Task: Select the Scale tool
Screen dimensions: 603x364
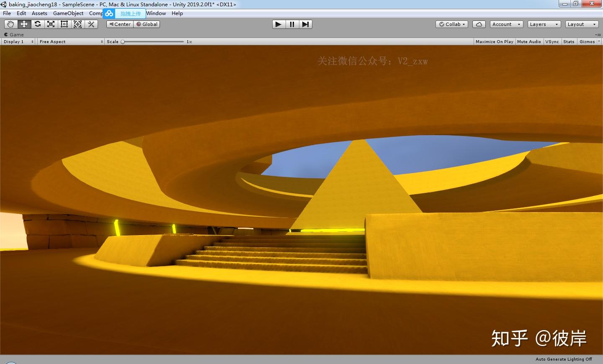Action: pos(51,24)
